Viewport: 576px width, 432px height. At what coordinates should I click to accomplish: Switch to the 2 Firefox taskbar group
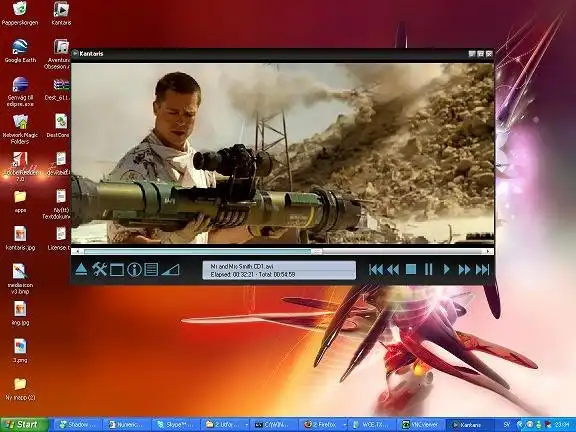tap(323, 425)
